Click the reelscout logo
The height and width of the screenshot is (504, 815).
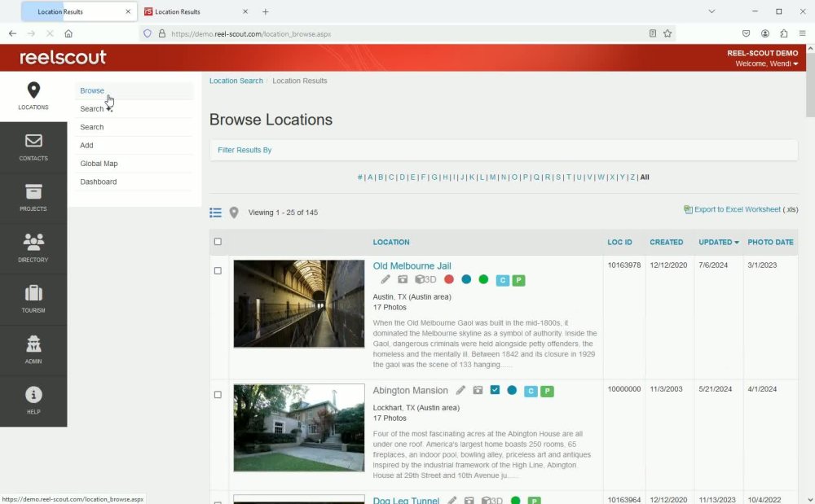[63, 57]
